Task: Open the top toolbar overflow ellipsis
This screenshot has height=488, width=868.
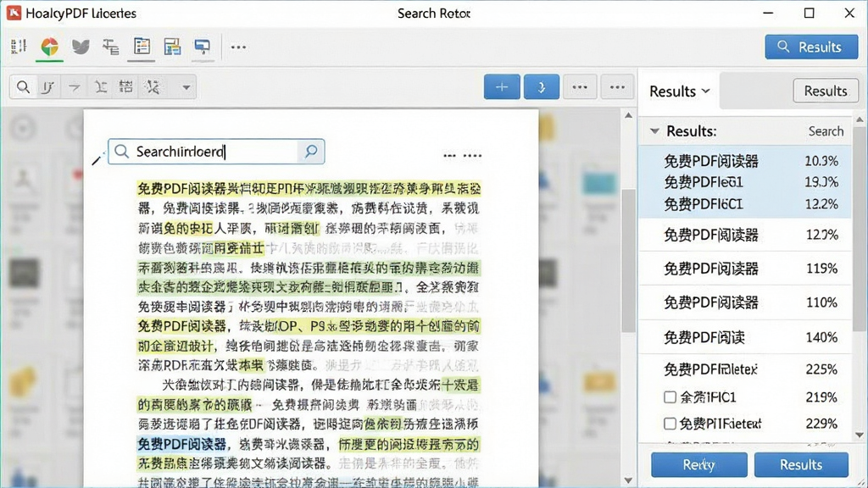Action: (238, 47)
